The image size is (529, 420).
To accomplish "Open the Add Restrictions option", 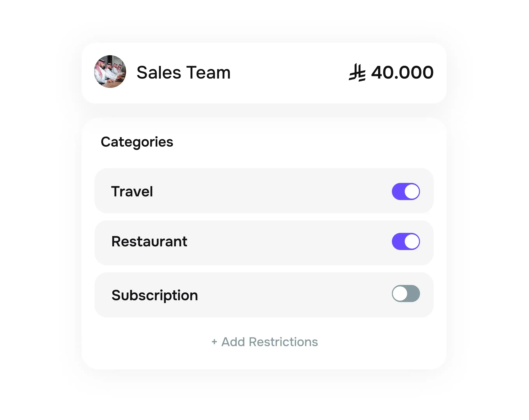I will click(x=264, y=342).
